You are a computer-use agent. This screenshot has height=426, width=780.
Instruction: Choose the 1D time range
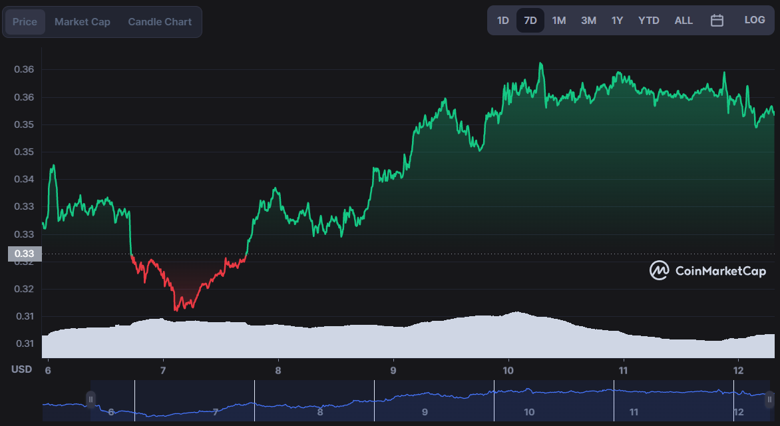coord(503,20)
